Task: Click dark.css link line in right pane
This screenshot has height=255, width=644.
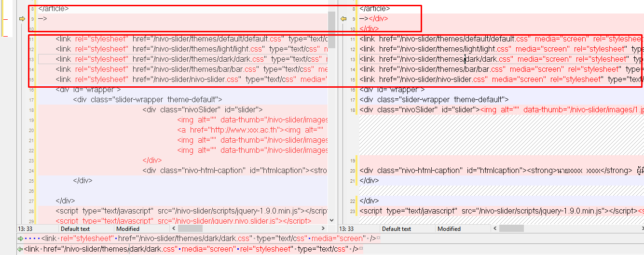Action: coord(502,59)
